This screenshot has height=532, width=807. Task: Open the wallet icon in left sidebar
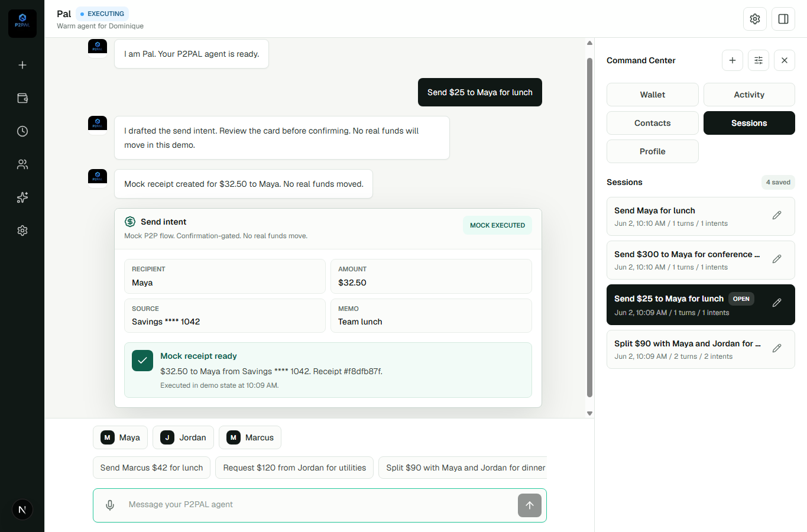click(22, 98)
